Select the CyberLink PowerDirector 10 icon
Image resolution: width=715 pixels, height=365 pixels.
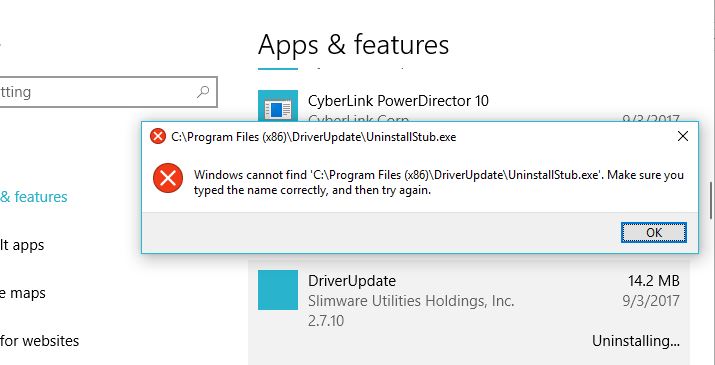(278, 106)
